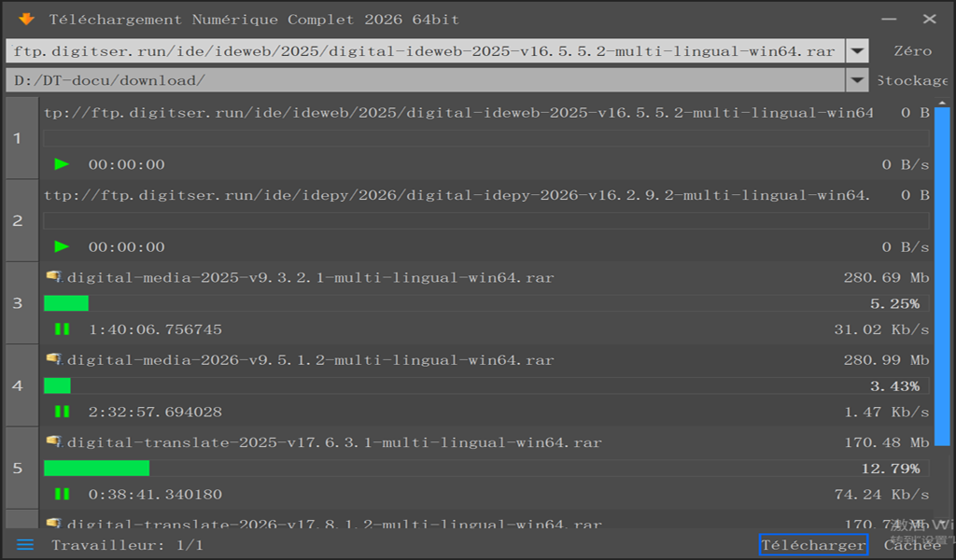956x560 pixels.
Task: Click file icon beside digital-translate-2025 rar
Action: point(53,441)
